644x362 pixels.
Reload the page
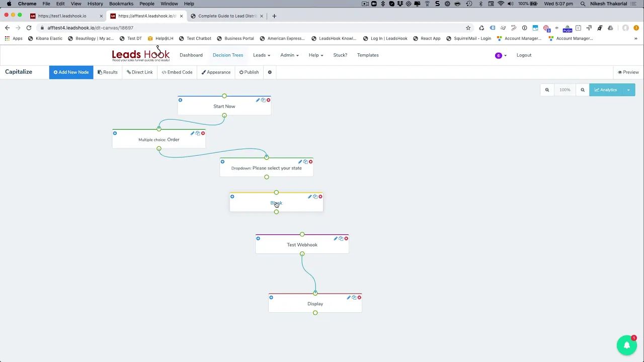[29, 28]
